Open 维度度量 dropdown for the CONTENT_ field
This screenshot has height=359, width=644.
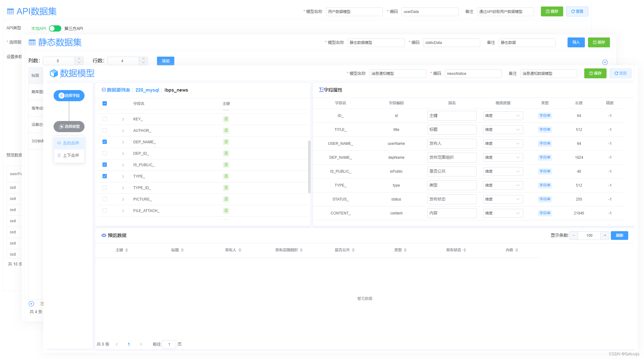coord(503,213)
